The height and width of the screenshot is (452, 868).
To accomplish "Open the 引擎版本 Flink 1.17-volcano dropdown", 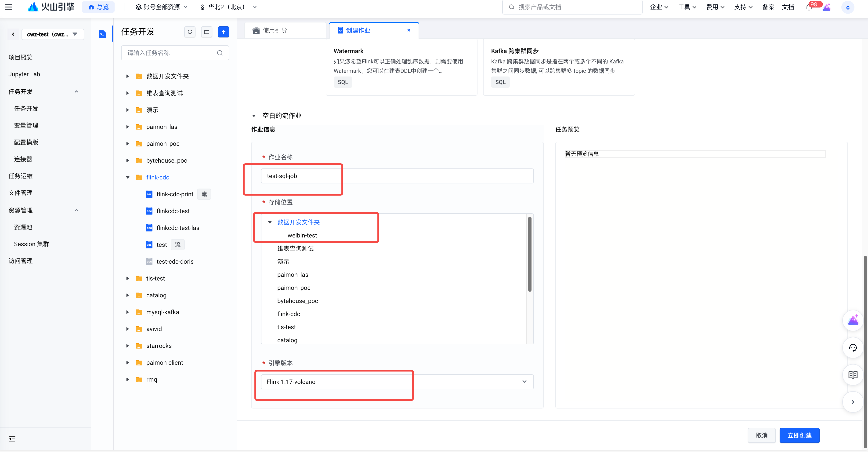I will click(397, 382).
